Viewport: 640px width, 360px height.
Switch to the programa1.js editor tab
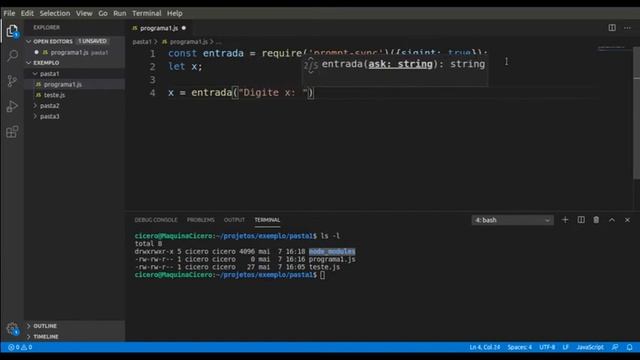[x=158, y=28]
